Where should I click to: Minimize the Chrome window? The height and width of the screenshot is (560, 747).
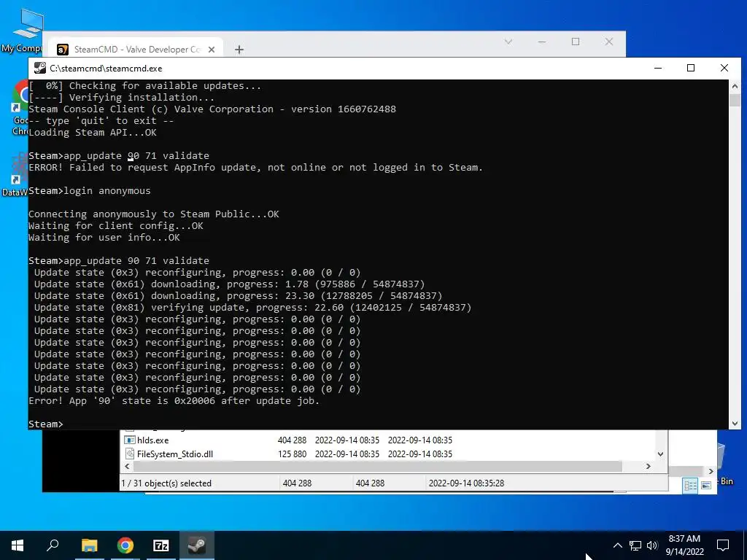coord(542,42)
